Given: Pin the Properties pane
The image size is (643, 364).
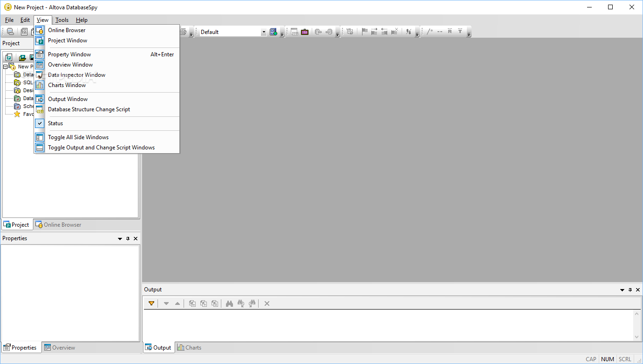Looking at the screenshot, I should click(128, 239).
